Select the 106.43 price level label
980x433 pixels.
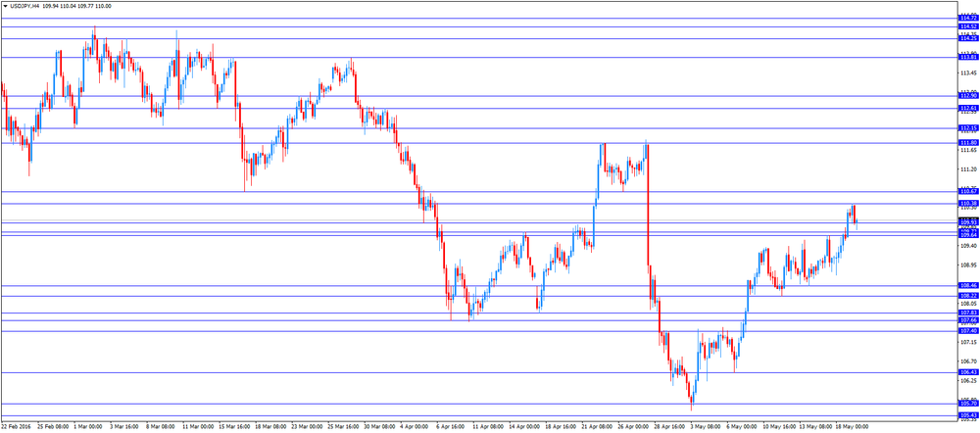pyautogui.click(x=968, y=373)
